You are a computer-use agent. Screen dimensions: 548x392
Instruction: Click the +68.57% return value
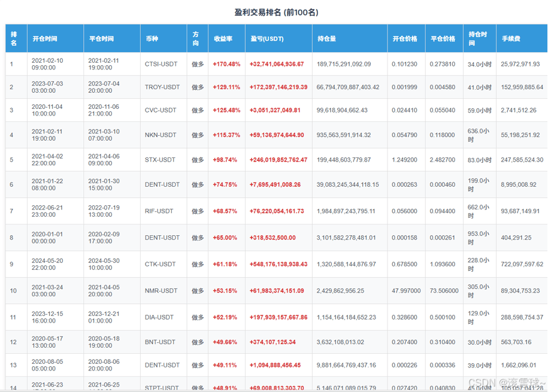[x=225, y=211]
